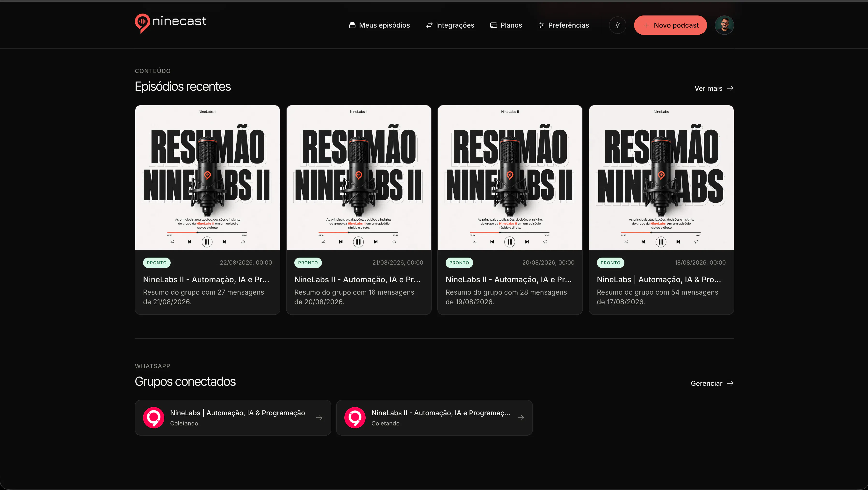
Task: Open Integrações page
Action: click(450, 25)
